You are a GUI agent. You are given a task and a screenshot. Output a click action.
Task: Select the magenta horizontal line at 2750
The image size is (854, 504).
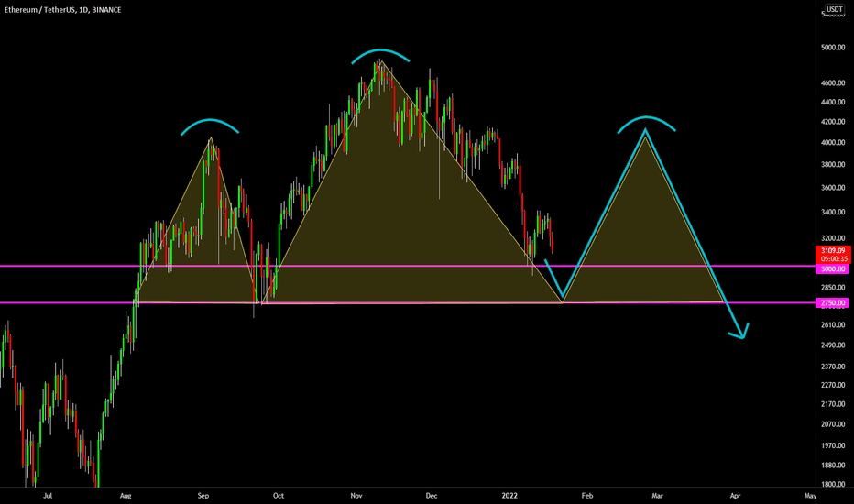coord(408,302)
